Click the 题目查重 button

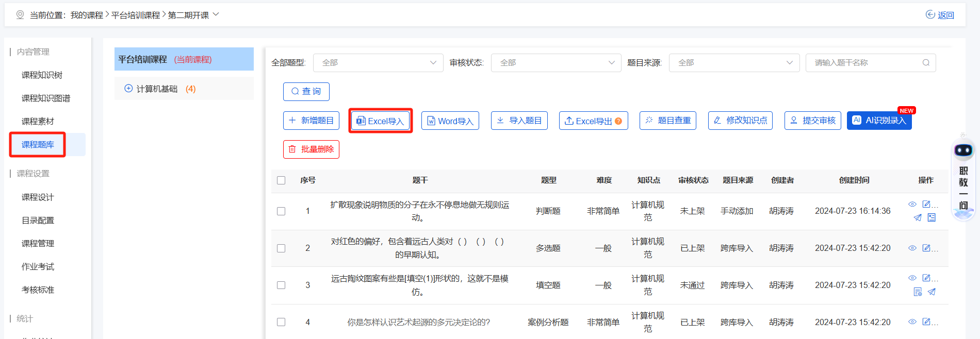point(668,121)
